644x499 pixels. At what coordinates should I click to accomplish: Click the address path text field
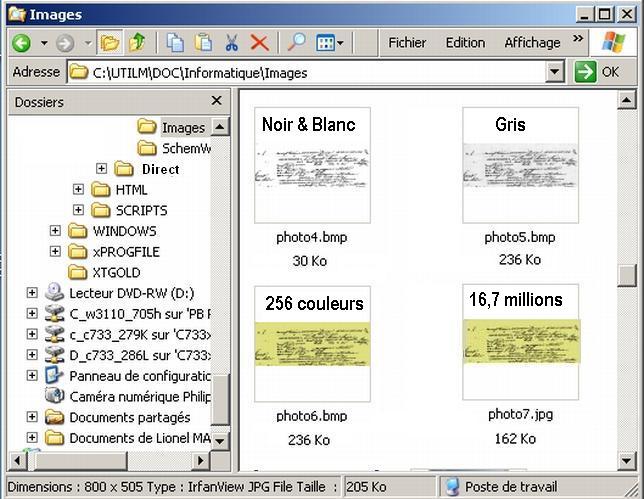pos(307,73)
